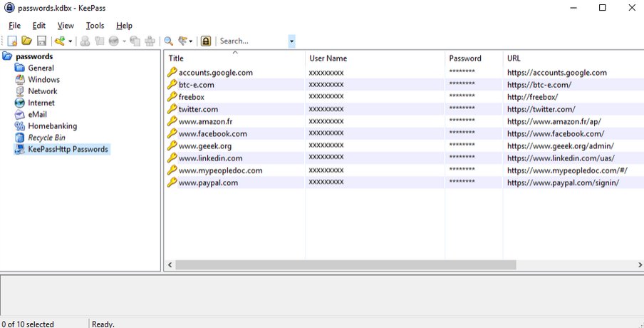Open the Show Entries dropdown arrow
Image resolution: width=644 pixels, height=328 pixels.
(191, 41)
